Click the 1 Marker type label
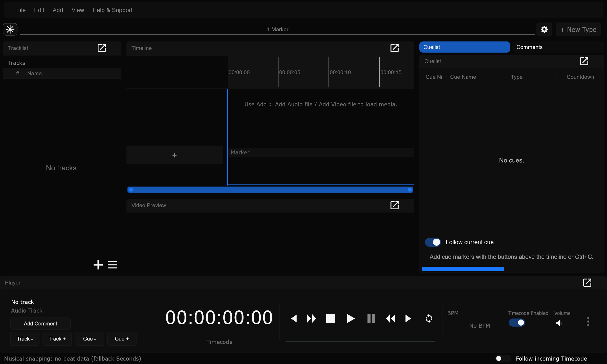 pyautogui.click(x=278, y=29)
